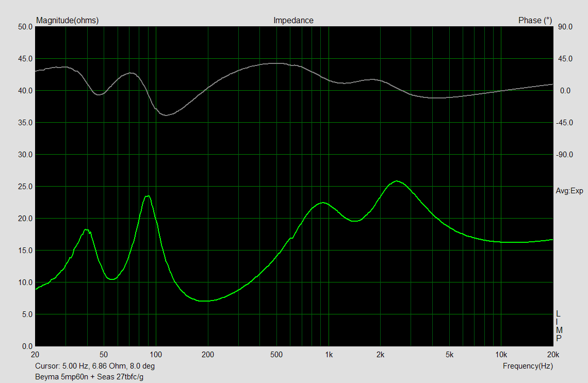Click the 5k frequency axis tick label
The height and width of the screenshot is (383, 588).
pyautogui.click(x=449, y=355)
